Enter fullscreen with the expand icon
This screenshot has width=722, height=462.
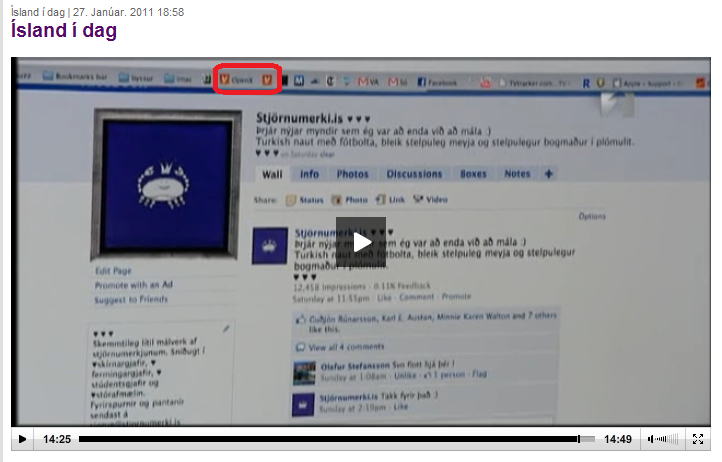pyautogui.click(x=698, y=439)
